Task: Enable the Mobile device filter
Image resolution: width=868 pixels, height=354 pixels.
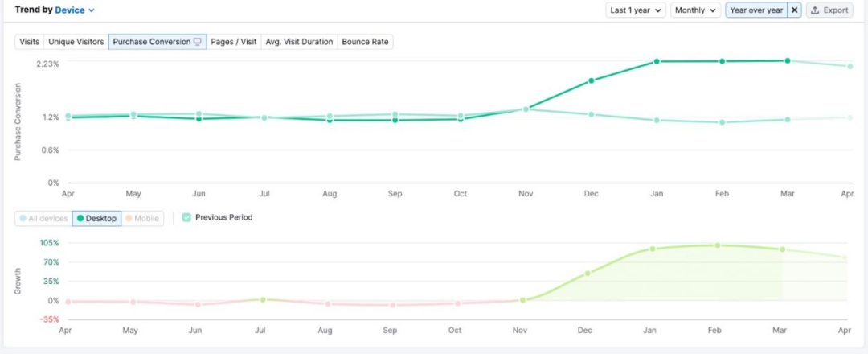Action: [144, 218]
